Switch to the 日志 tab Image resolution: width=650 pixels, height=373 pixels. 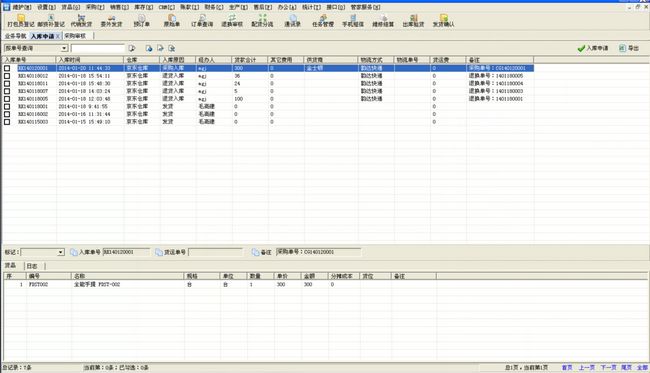click(32, 266)
